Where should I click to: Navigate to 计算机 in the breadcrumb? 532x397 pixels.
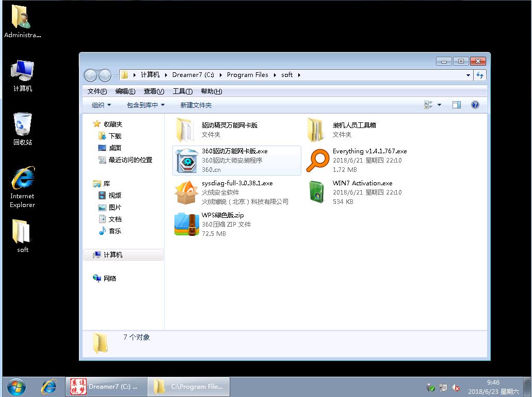(x=150, y=75)
